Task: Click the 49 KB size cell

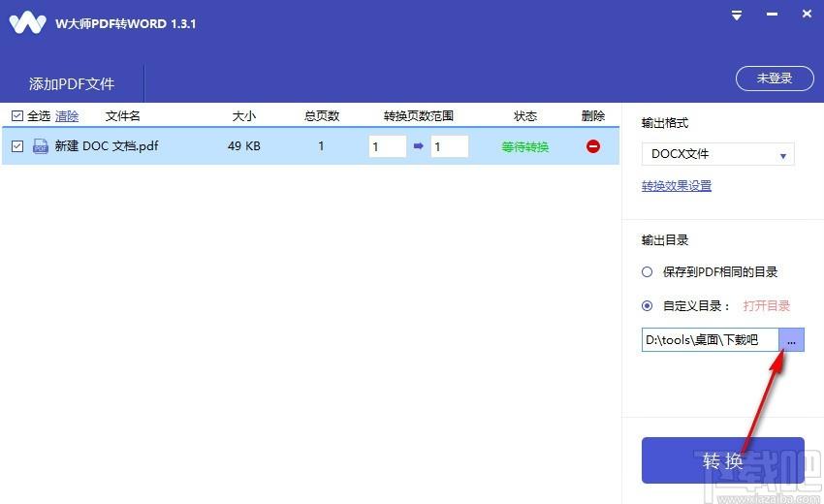Action: pos(244,146)
